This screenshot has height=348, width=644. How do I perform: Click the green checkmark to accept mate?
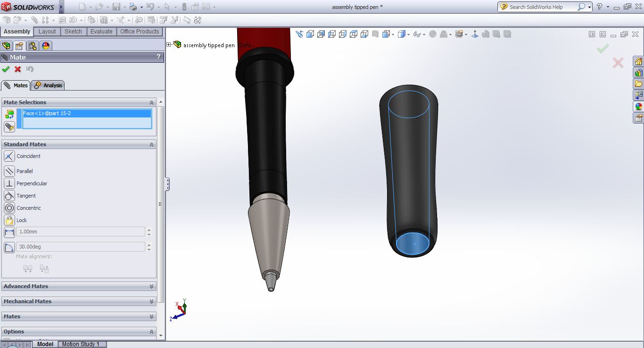click(x=6, y=69)
